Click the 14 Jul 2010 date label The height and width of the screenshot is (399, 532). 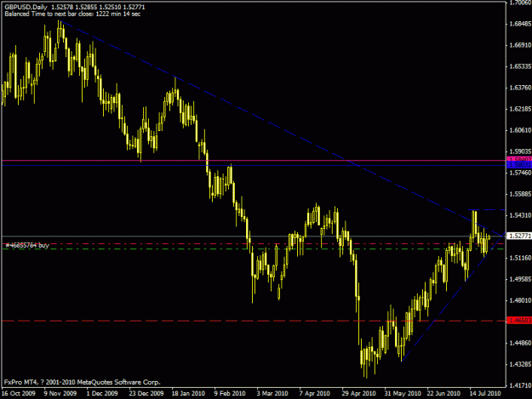click(485, 394)
